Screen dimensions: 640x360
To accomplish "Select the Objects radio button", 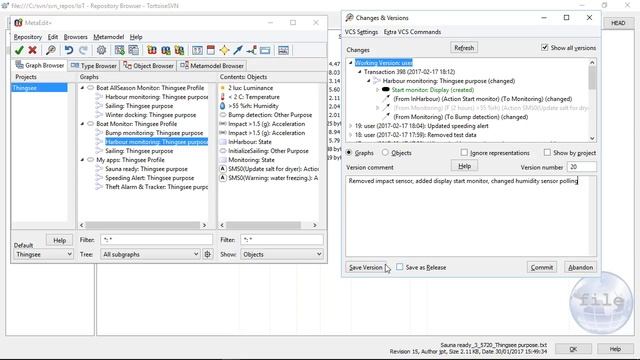I will 385,152.
